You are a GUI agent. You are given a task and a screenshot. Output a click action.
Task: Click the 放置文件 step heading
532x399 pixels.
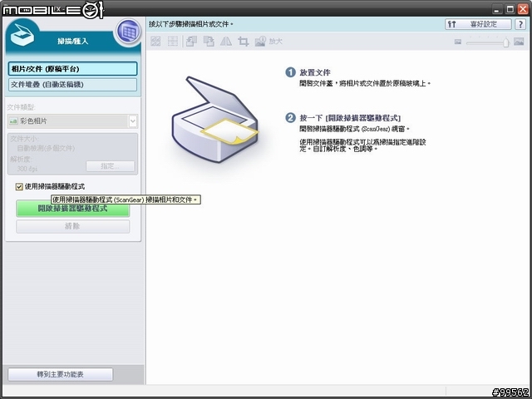point(315,72)
